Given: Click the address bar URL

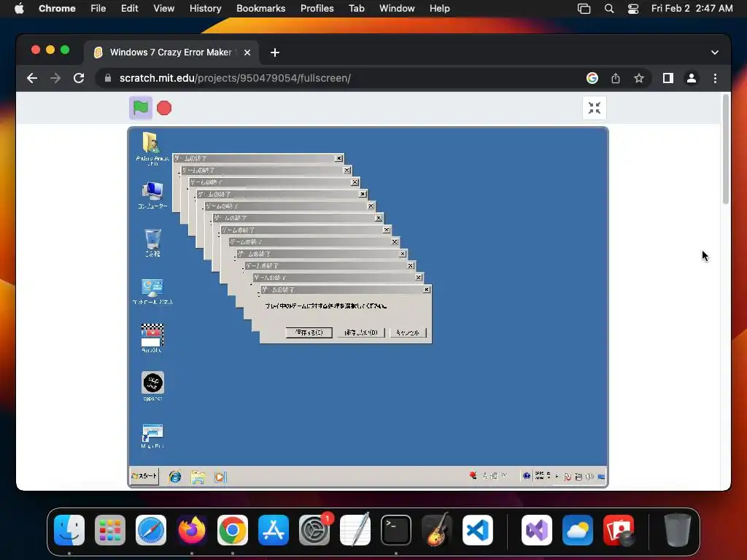Looking at the screenshot, I should (235, 78).
